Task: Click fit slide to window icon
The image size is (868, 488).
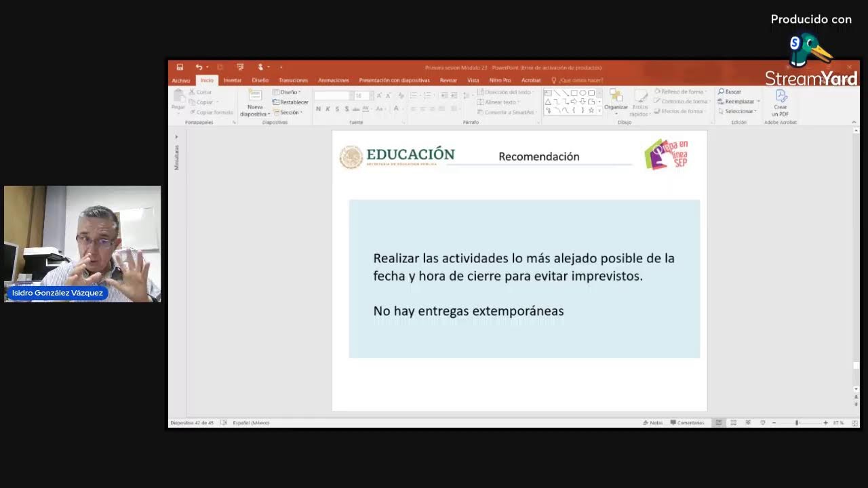Action: tap(853, 422)
